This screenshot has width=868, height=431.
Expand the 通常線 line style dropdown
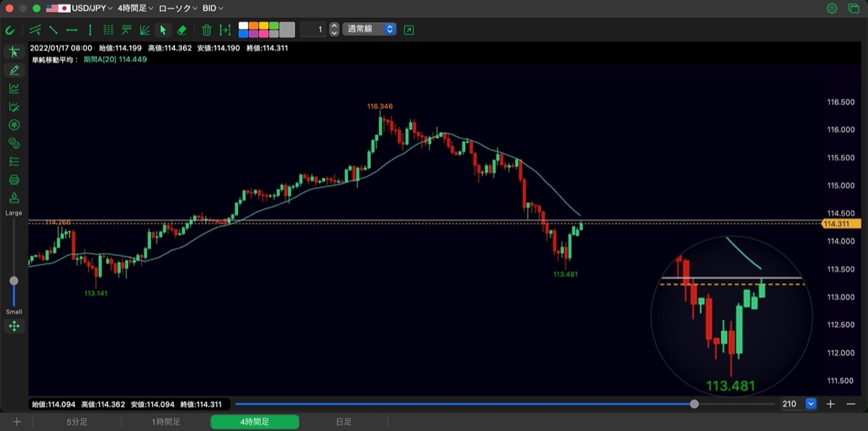[370, 30]
